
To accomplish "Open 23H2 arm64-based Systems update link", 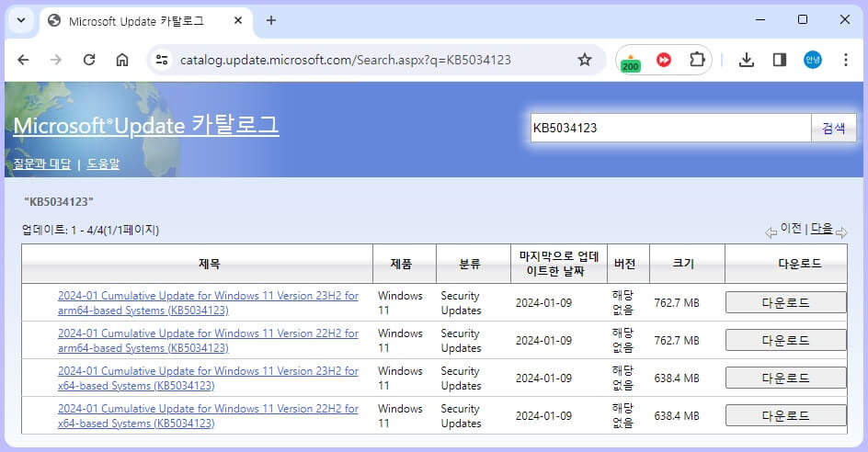I will (x=208, y=302).
